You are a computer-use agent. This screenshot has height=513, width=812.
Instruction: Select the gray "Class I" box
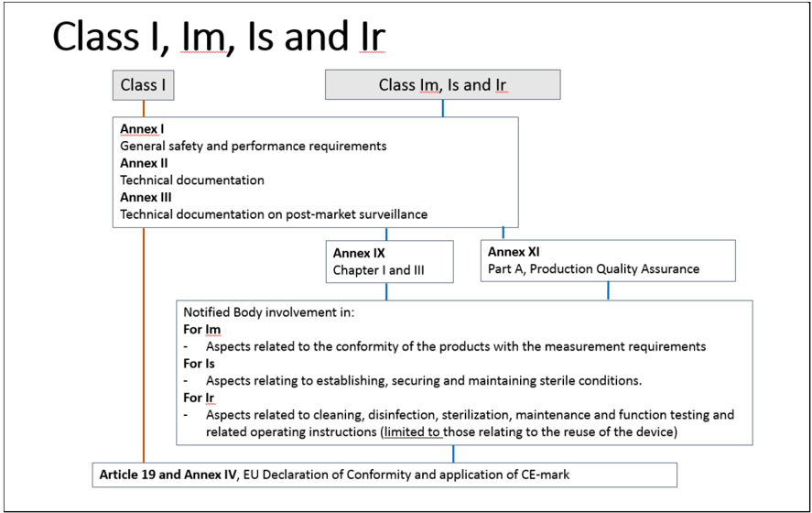coord(144,85)
